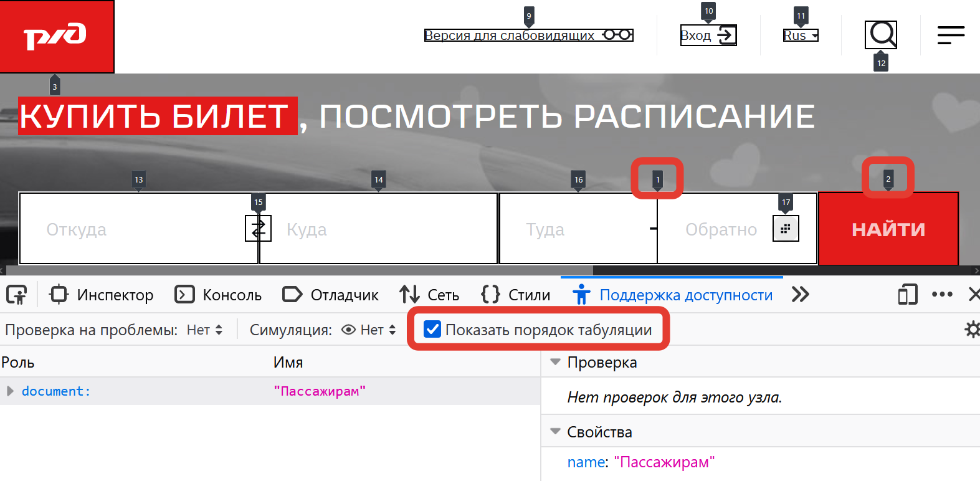
Task: Click the RZD logo in the header
Action: click(x=56, y=36)
